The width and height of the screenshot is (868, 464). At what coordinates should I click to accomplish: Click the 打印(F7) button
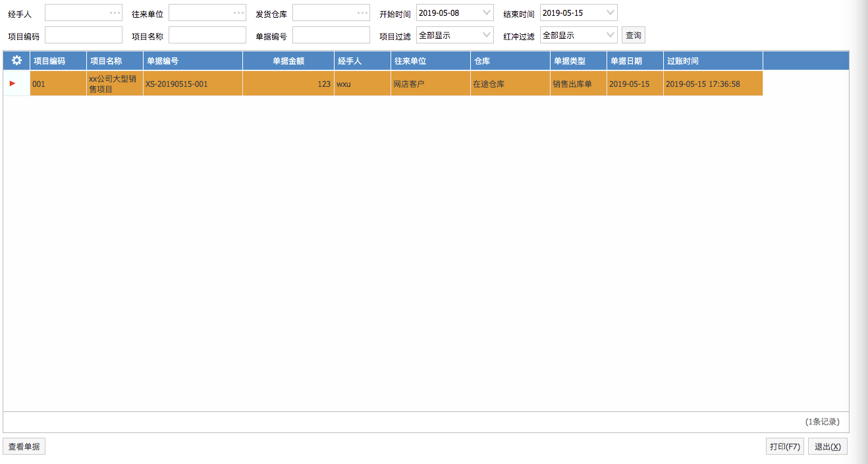[x=785, y=447]
